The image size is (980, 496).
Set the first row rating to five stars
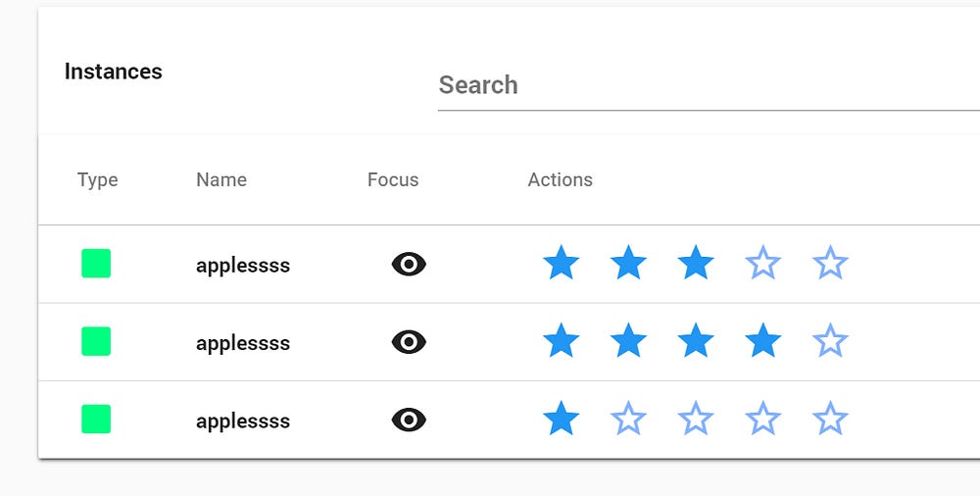click(830, 264)
